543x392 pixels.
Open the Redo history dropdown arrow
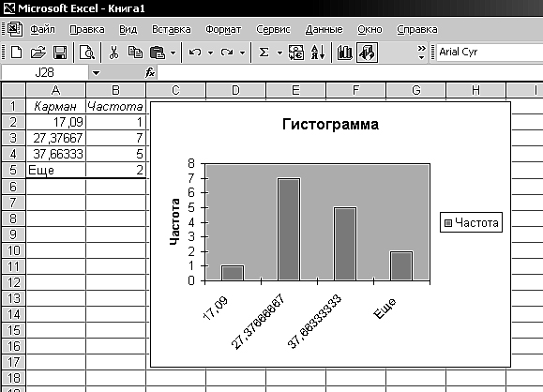point(242,53)
